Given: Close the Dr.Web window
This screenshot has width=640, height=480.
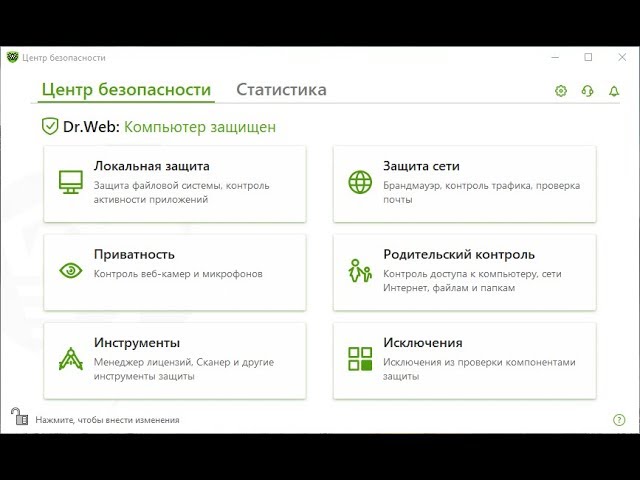Looking at the screenshot, I should (622, 57).
